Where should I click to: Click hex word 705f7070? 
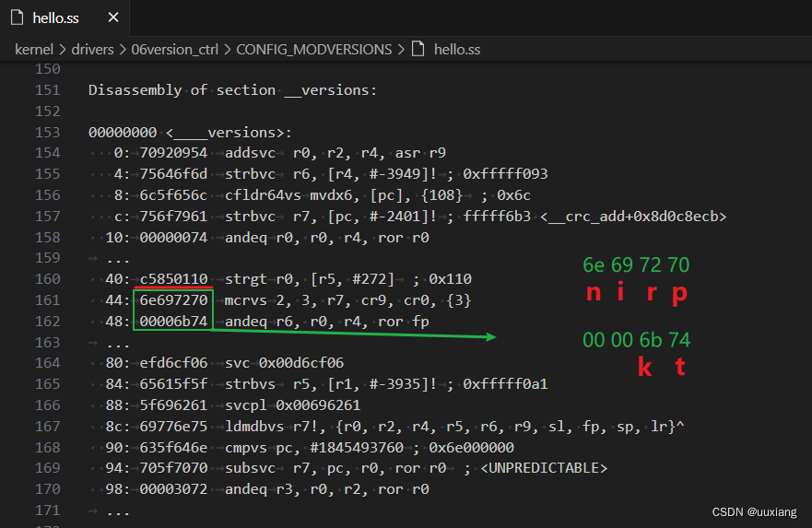173,468
